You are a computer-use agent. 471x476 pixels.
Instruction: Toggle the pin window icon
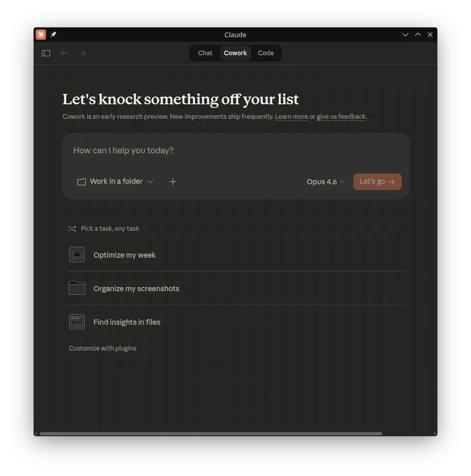coord(53,34)
